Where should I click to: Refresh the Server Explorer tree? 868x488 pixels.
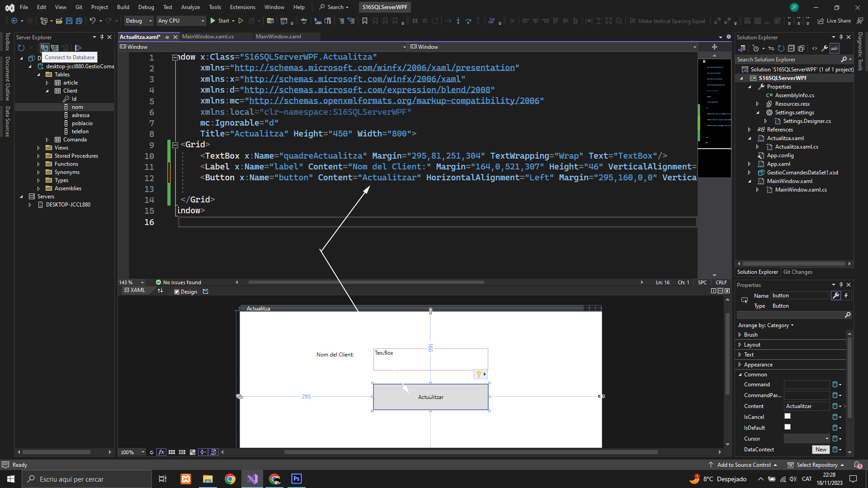21,47
